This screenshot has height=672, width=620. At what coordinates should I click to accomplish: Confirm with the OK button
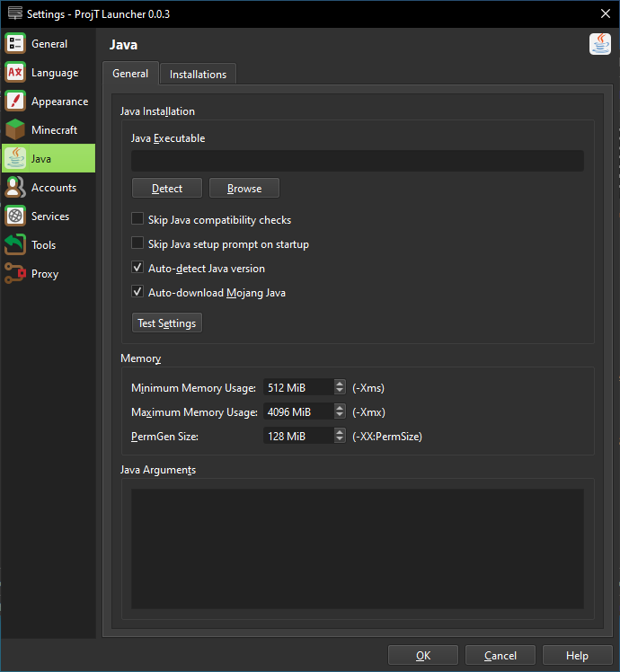coord(422,655)
